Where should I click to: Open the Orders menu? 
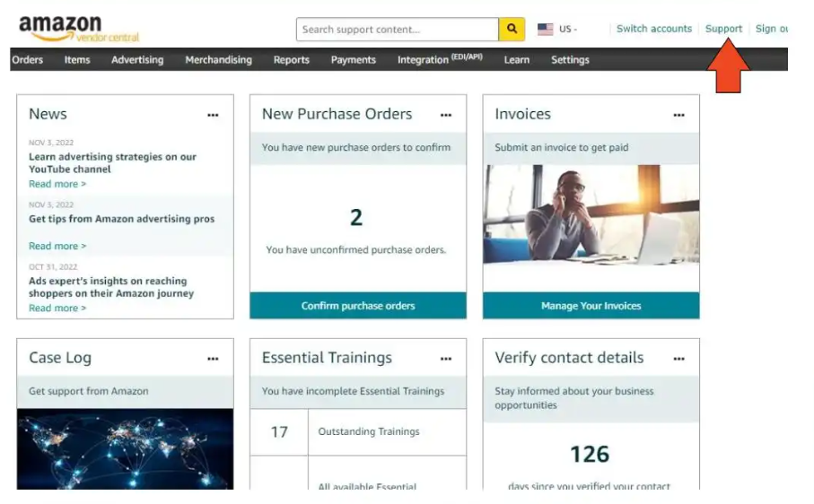click(x=27, y=59)
